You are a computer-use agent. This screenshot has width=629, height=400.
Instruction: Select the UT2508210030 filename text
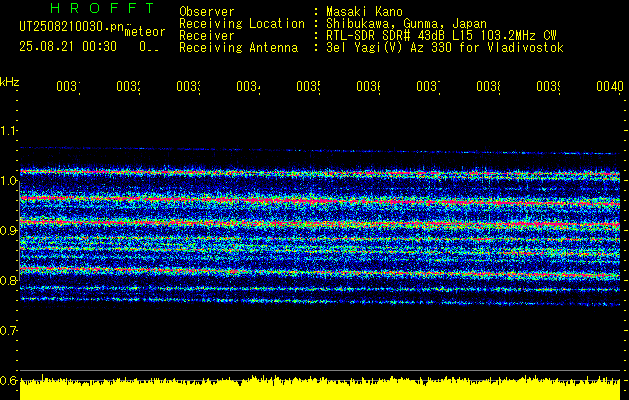pos(72,27)
